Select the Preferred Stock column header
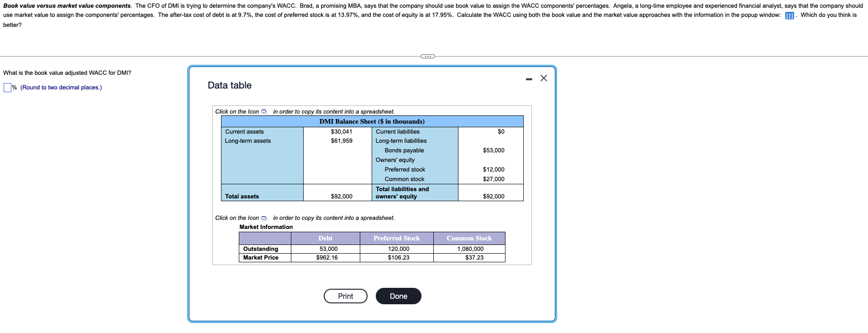This screenshot has height=333, width=868. [x=396, y=238]
